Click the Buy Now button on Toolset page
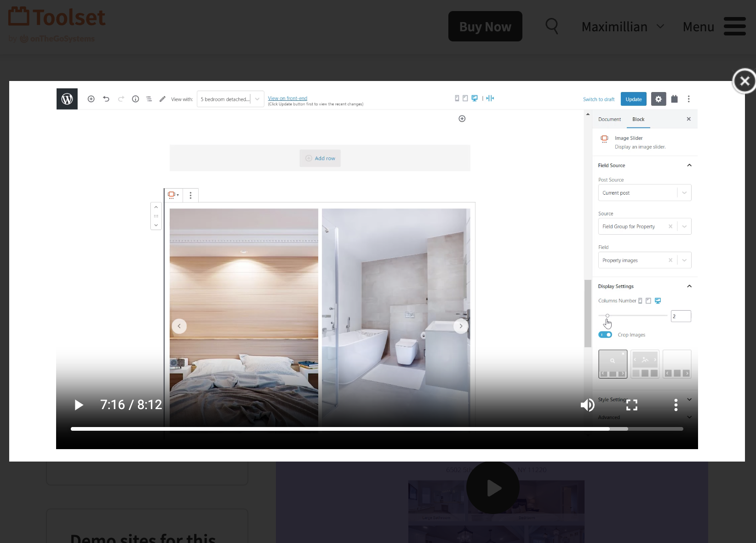The height and width of the screenshot is (543, 756). coord(485,26)
